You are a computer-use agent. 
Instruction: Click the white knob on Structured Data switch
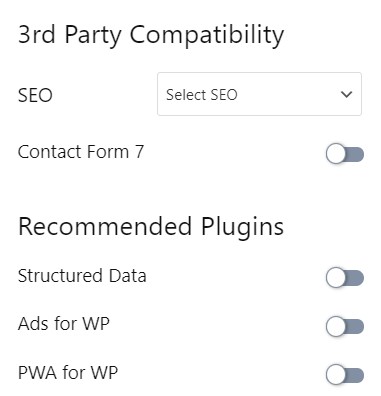coord(336,278)
